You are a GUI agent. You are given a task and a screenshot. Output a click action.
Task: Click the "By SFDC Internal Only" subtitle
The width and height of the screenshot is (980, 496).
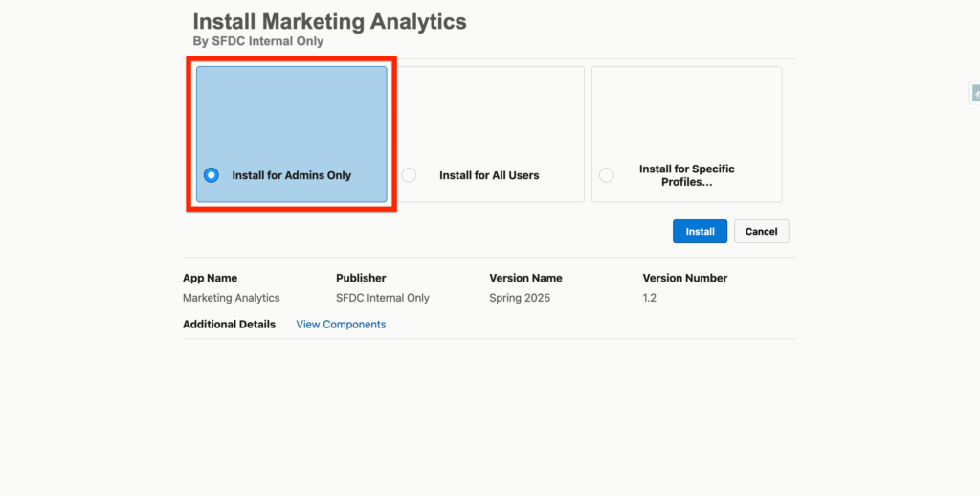coord(258,42)
